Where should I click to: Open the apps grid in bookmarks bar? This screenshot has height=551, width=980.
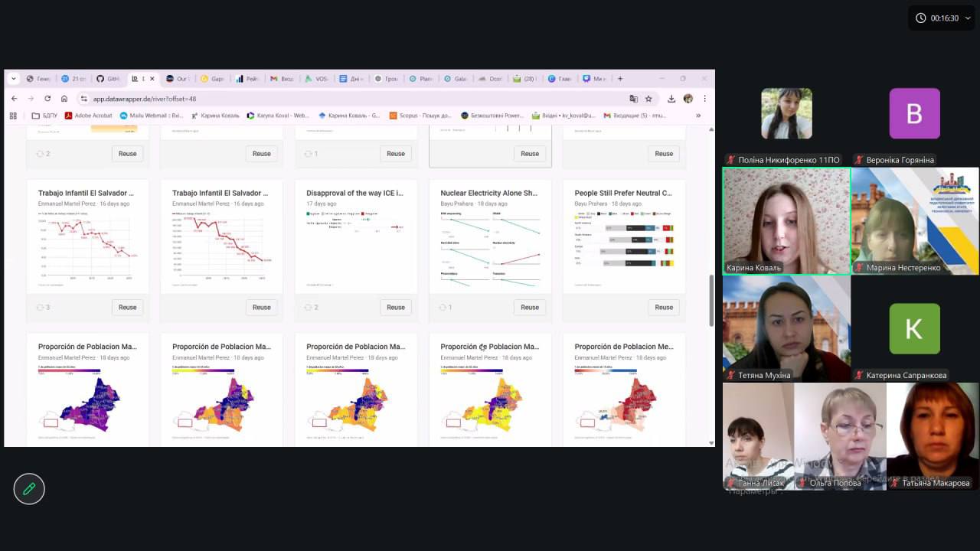(x=13, y=116)
